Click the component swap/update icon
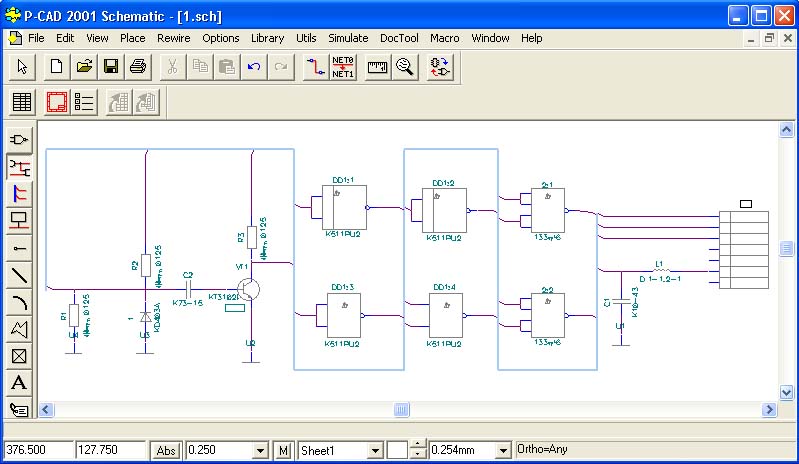The width and height of the screenshot is (799, 464). [440, 67]
